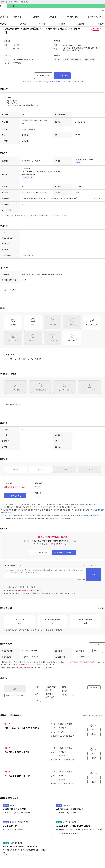
Task: Open recommended 품질관리 경력직 모집 (2년이상)
Action: click(x=15, y=809)
